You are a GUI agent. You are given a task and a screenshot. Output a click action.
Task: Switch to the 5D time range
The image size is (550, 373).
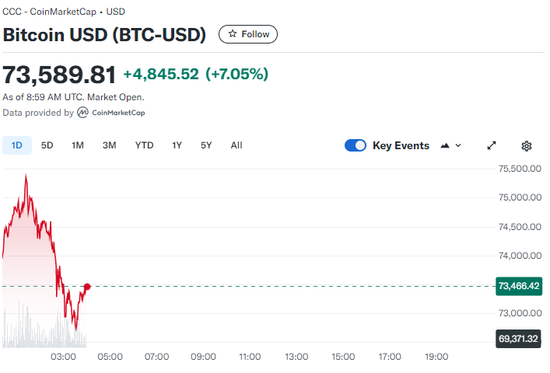47,145
